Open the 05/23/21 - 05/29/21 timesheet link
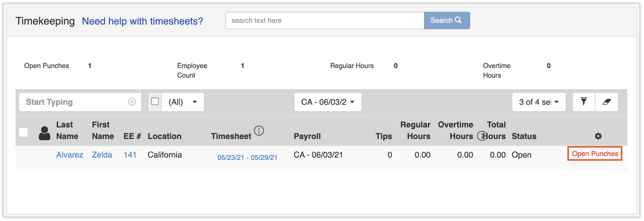Viewport: 644px width, 221px height. click(x=247, y=157)
